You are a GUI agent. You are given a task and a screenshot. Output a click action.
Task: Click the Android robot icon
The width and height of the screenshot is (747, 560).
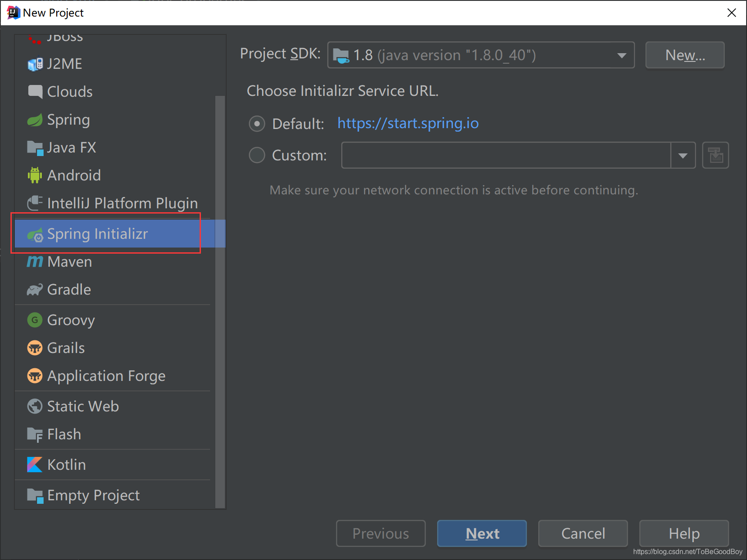35,175
